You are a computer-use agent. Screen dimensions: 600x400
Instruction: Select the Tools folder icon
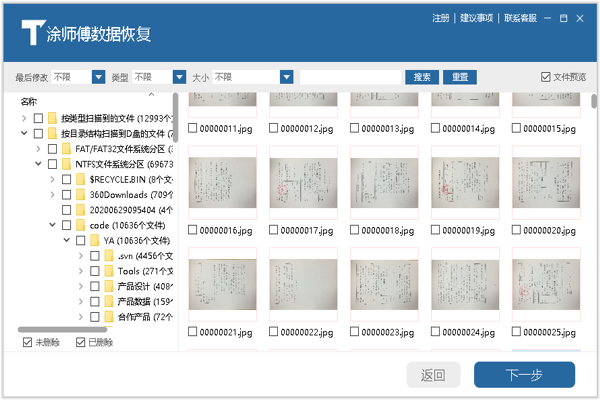(x=109, y=271)
